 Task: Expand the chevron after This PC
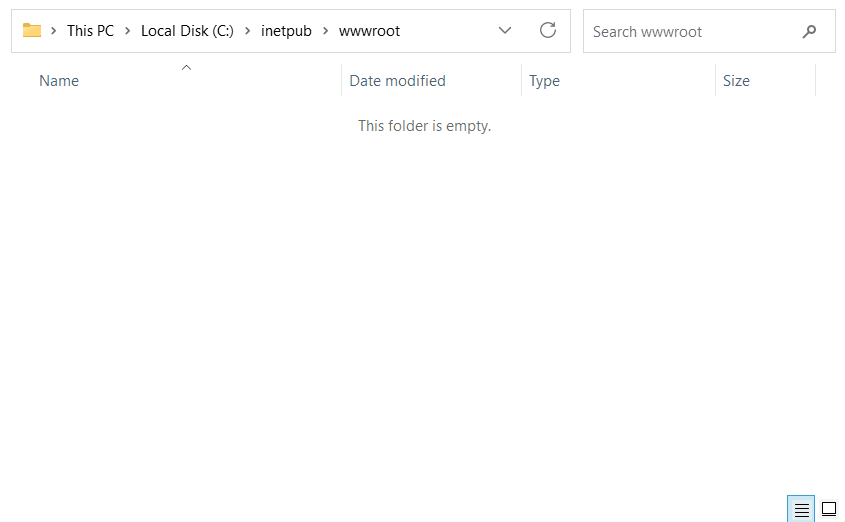click(128, 31)
